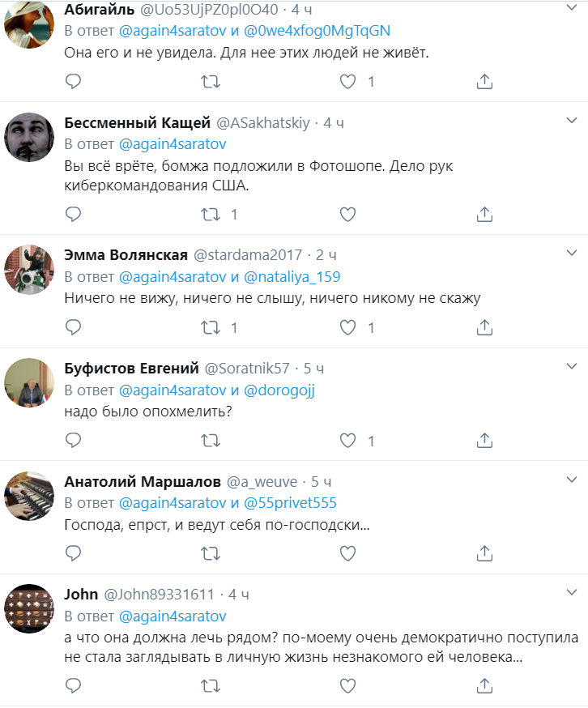Screen dimensions: 588x708
Task: Reply to Абигайль's tweet
Action: point(73,81)
